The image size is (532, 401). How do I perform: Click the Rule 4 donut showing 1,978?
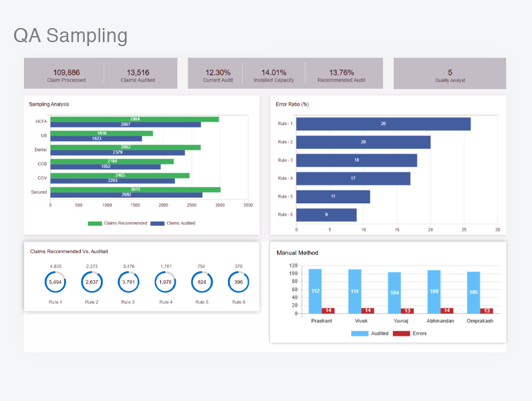coord(165,282)
